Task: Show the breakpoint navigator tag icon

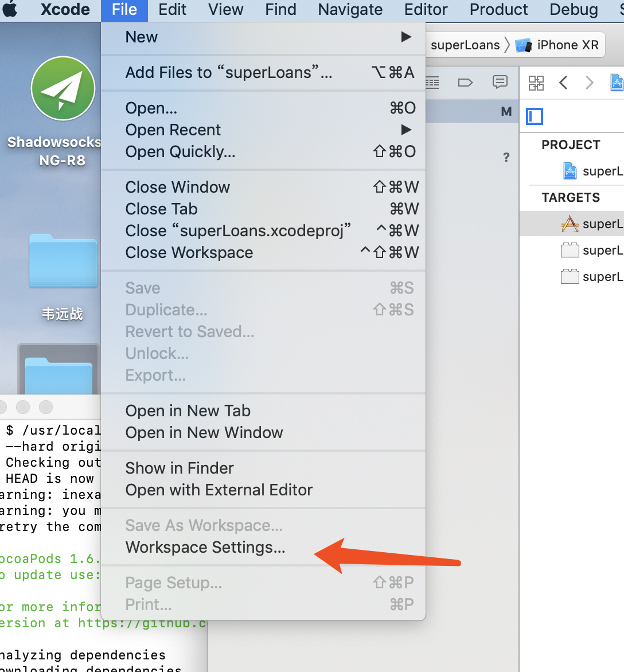Action: (466, 83)
